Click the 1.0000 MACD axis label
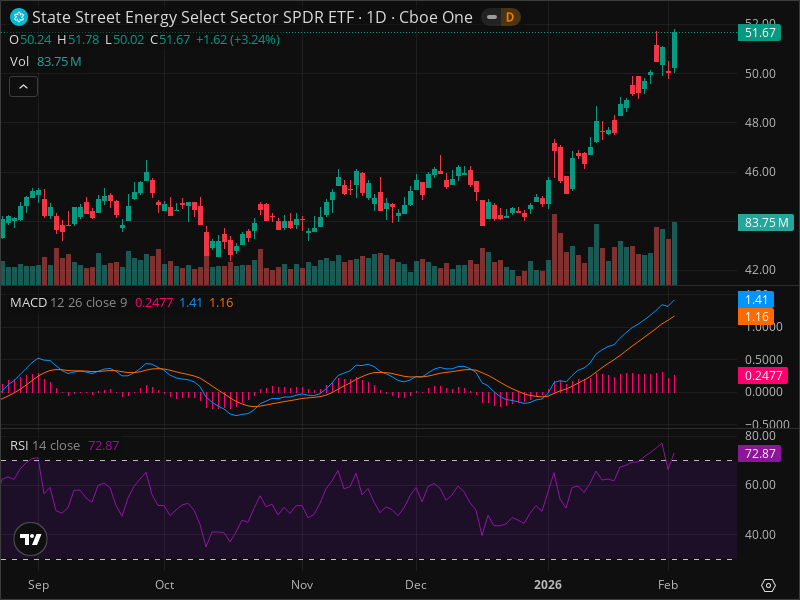The image size is (800, 600). 763,327
